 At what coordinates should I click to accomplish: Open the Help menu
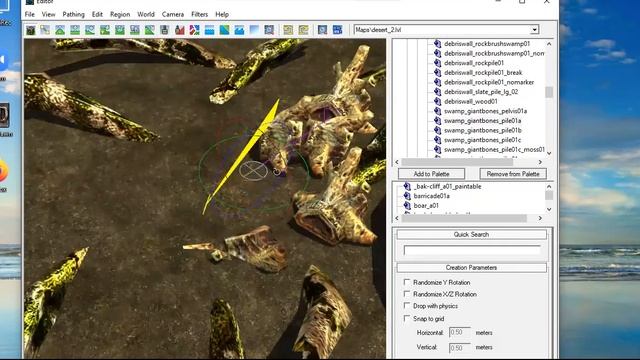(x=222, y=14)
